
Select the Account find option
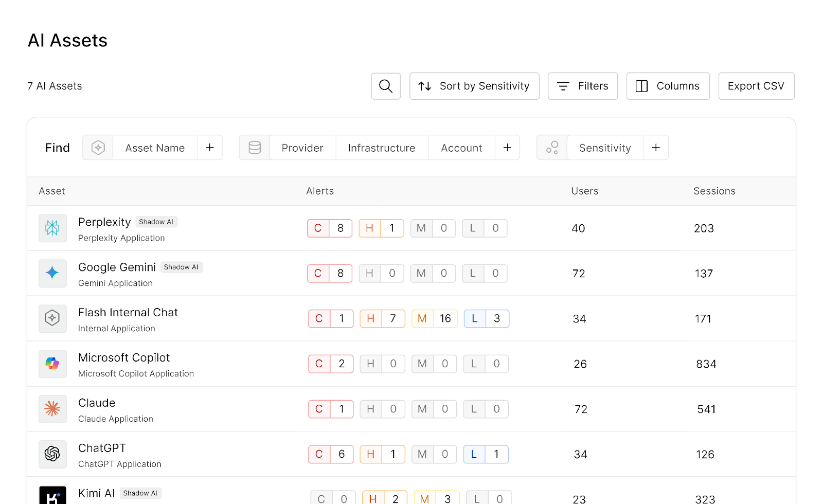(x=461, y=148)
